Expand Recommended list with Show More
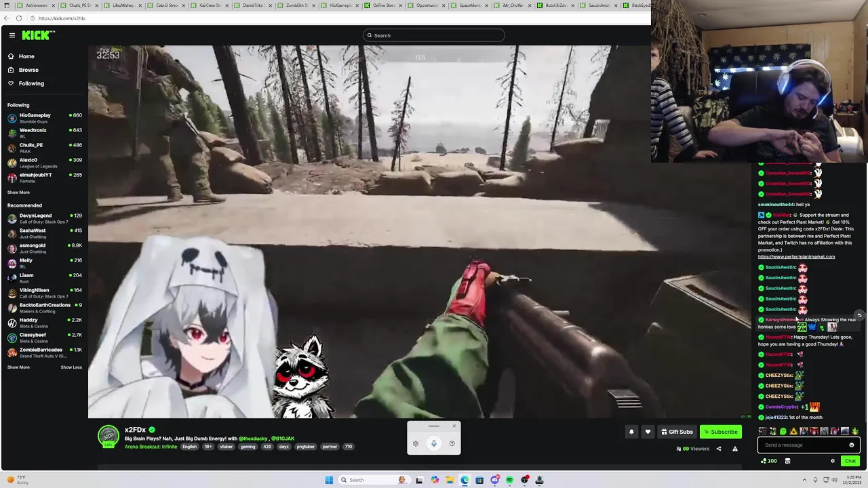 pyautogui.click(x=18, y=367)
